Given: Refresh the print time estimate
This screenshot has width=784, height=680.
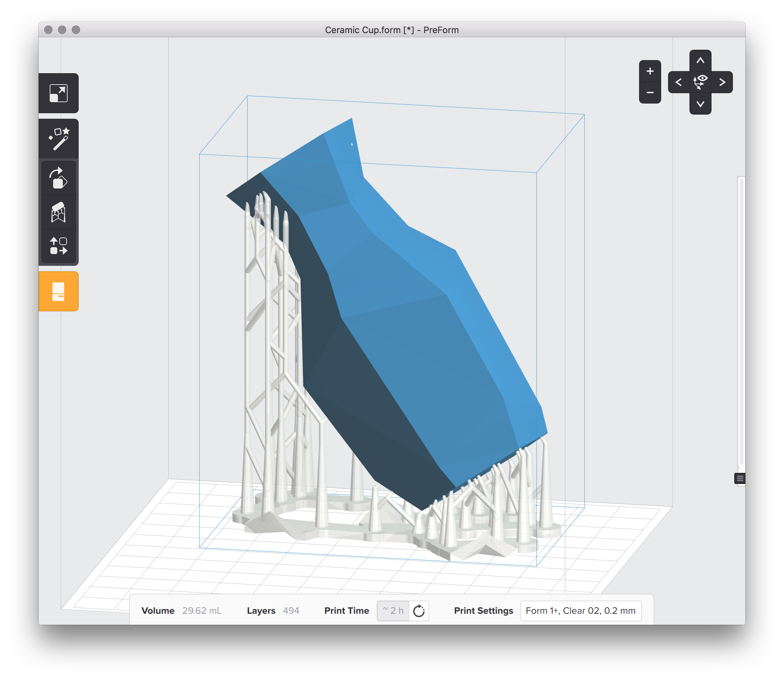Looking at the screenshot, I should click(x=419, y=611).
